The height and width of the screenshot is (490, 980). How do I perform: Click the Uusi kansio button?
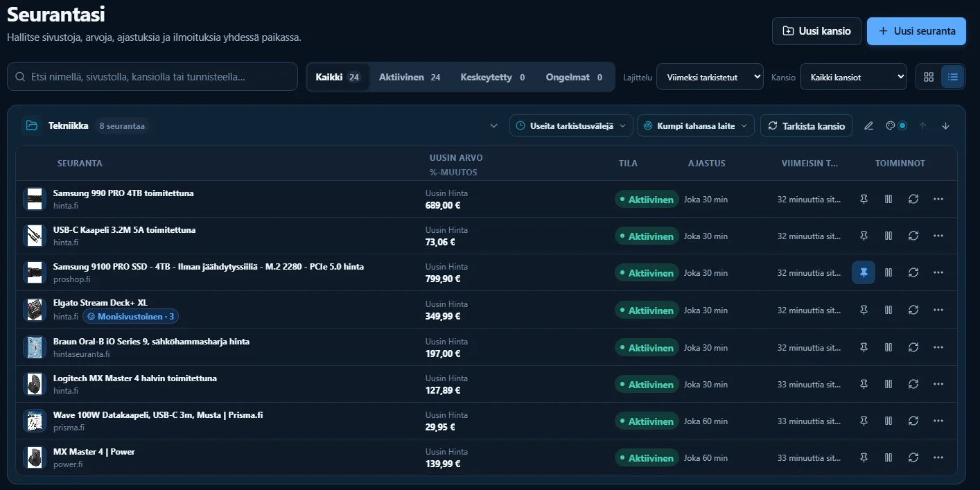coord(816,31)
